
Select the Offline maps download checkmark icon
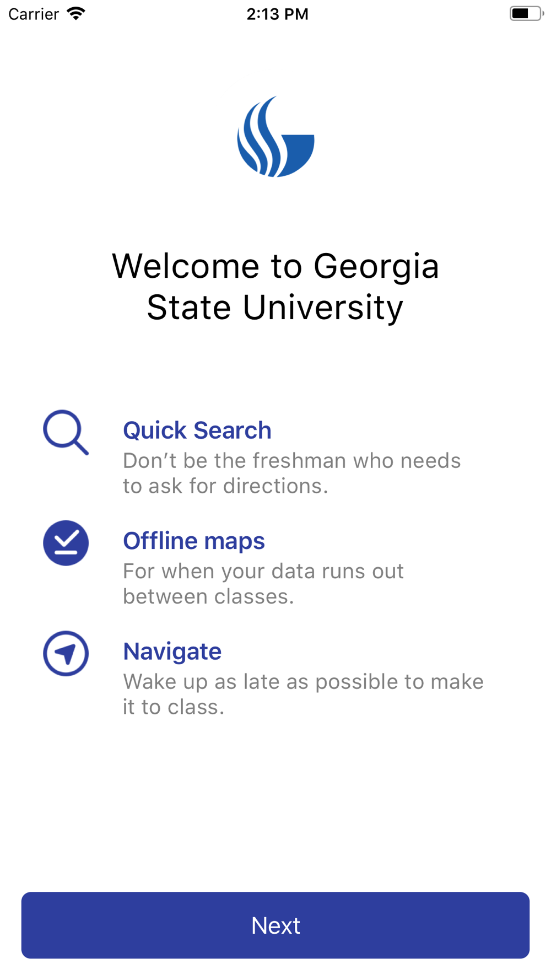click(66, 543)
